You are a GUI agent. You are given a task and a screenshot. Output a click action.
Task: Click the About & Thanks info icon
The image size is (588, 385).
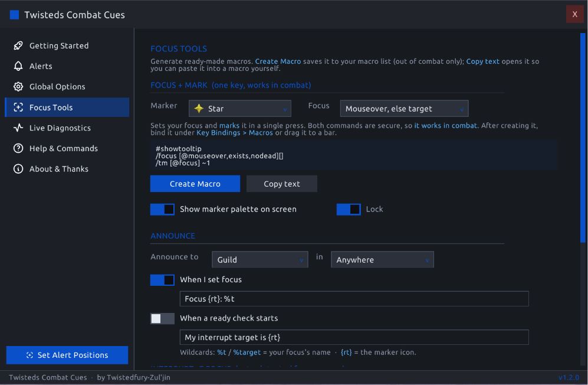click(x=18, y=169)
